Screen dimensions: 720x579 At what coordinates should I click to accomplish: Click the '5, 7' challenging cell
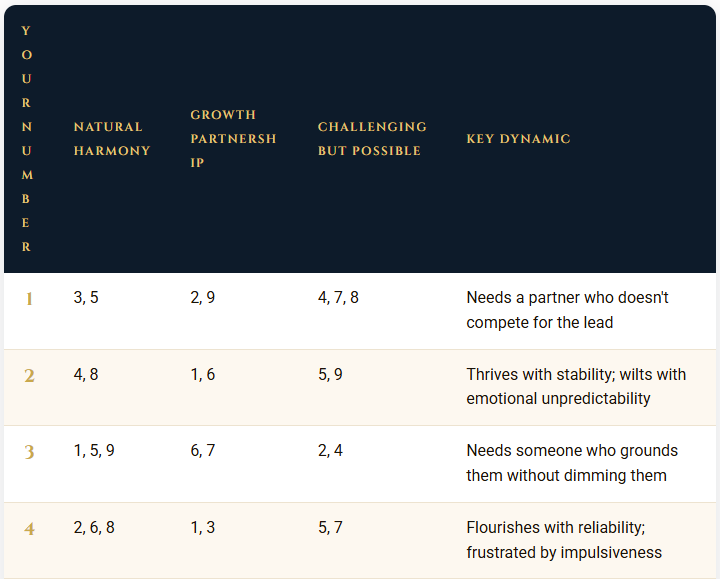[330, 528]
